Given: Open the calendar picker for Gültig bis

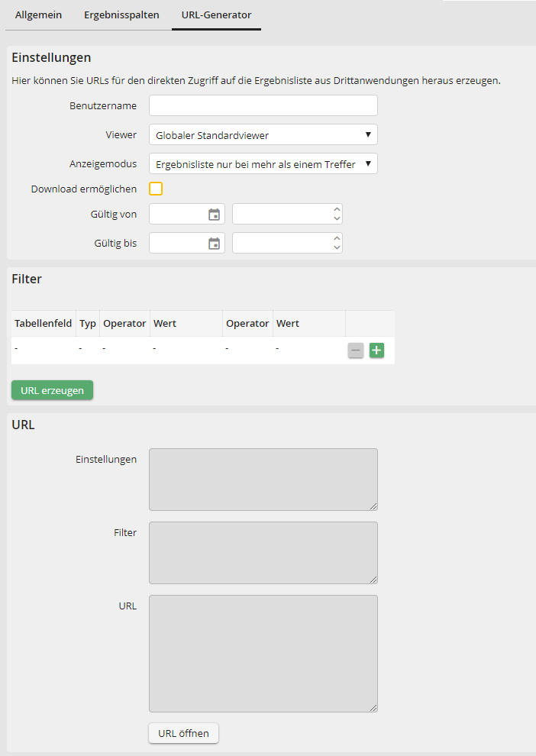Looking at the screenshot, I should click(x=215, y=243).
